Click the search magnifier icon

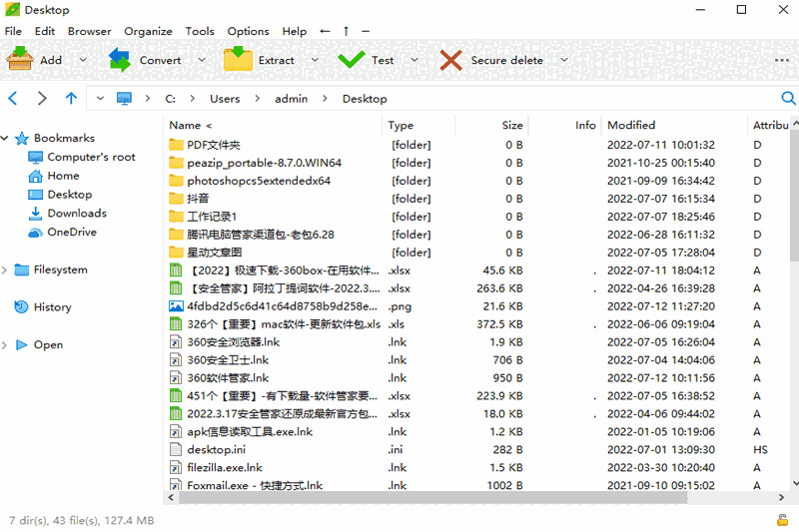coord(788,99)
